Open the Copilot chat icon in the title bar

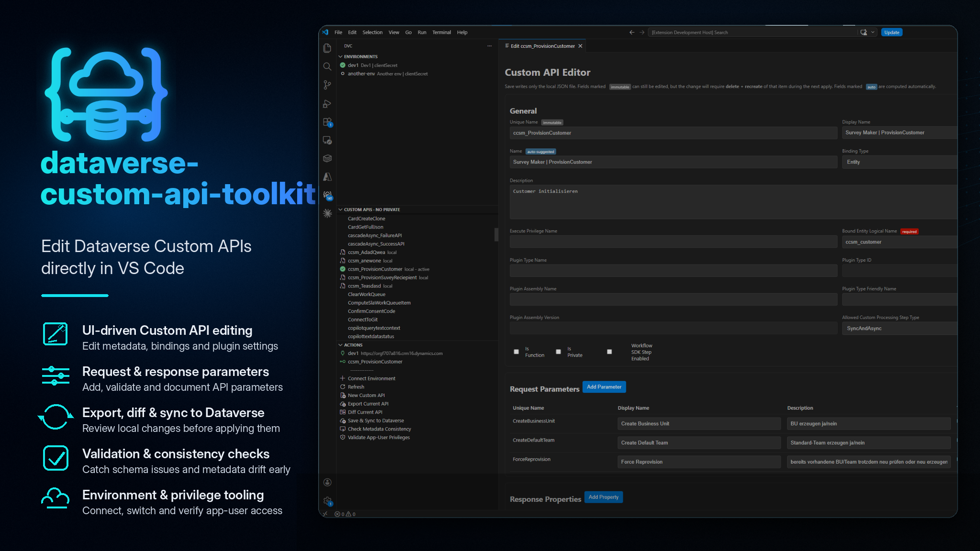[x=864, y=33]
